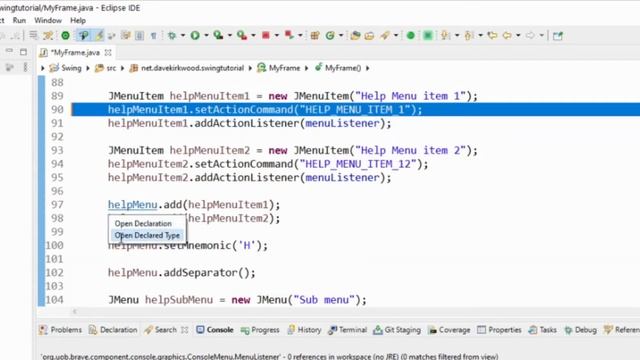Maximize the left side panel

point(23,51)
